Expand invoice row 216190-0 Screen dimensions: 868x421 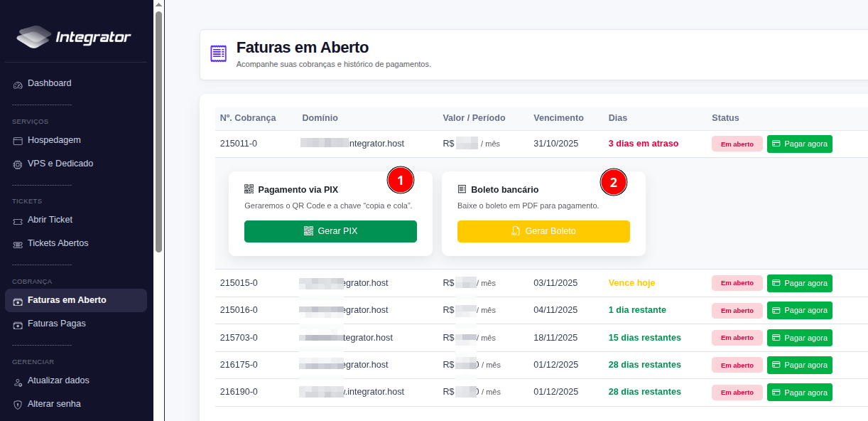point(239,392)
